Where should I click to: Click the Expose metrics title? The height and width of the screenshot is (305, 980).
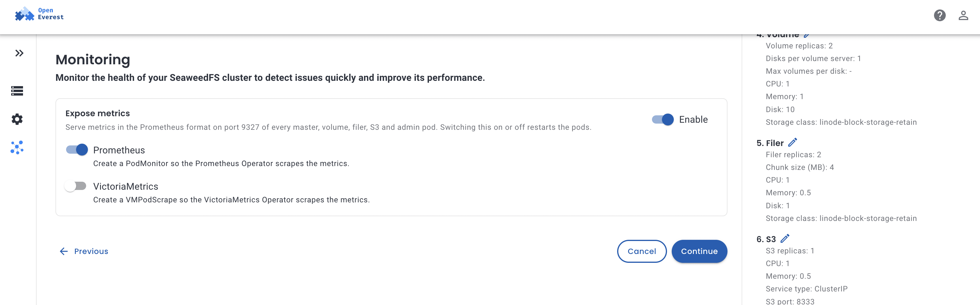pyautogui.click(x=97, y=113)
